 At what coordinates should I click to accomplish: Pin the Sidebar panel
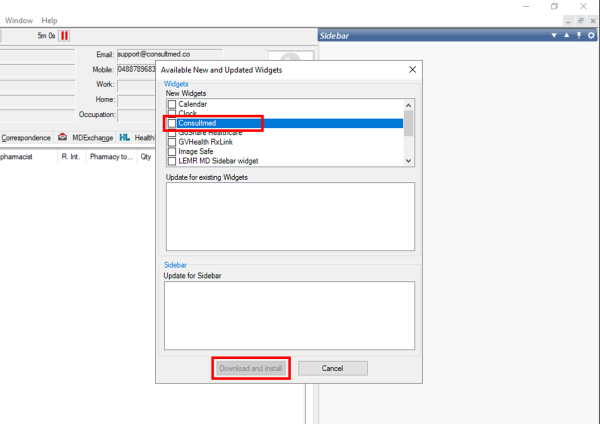click(x=579, y=36)
